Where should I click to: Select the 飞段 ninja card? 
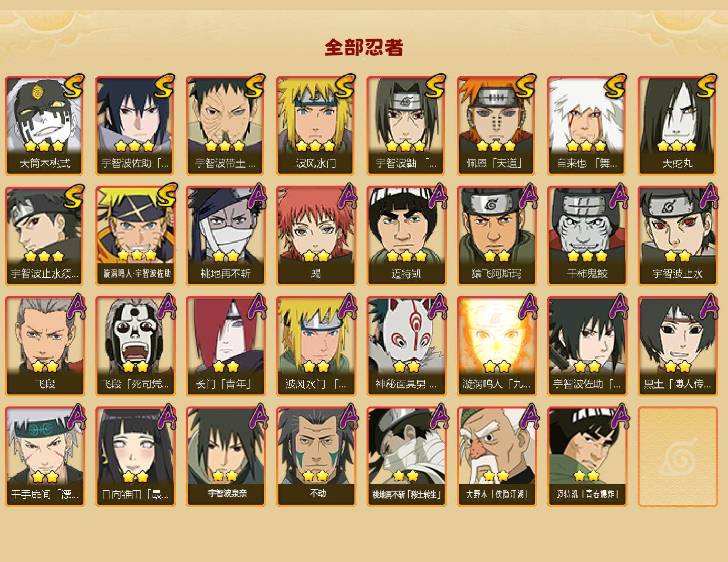click(x=45, y=346)
